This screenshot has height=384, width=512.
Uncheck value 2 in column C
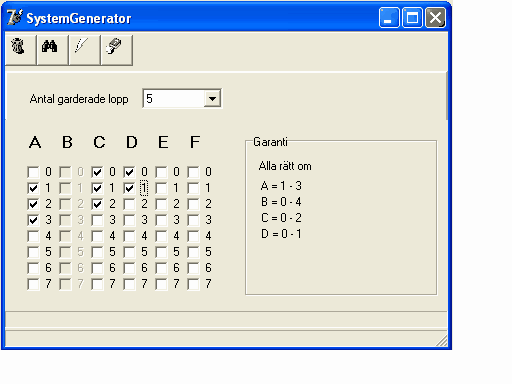97,204
